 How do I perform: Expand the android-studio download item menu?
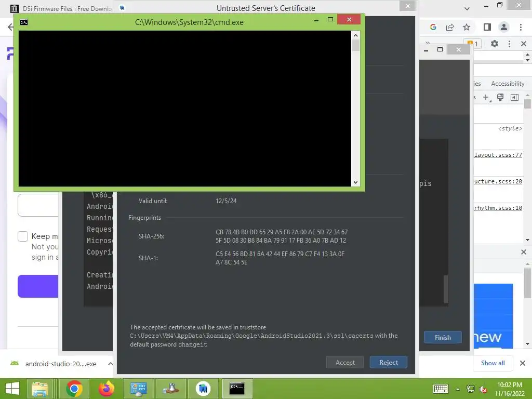(110, 364)
